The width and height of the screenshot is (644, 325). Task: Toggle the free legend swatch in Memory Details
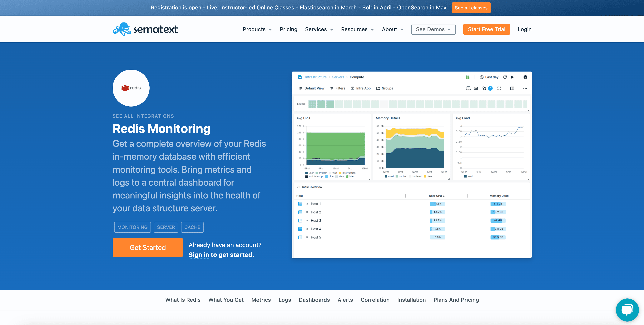425,177
